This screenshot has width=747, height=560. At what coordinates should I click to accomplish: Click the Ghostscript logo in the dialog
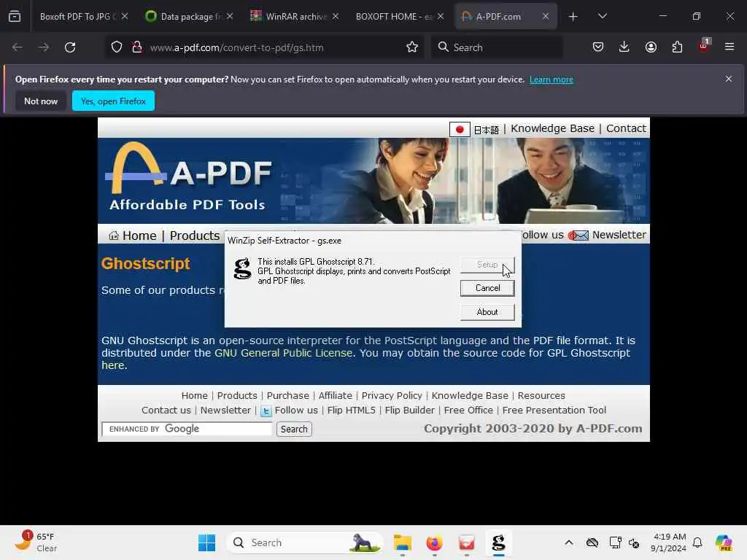242,268
